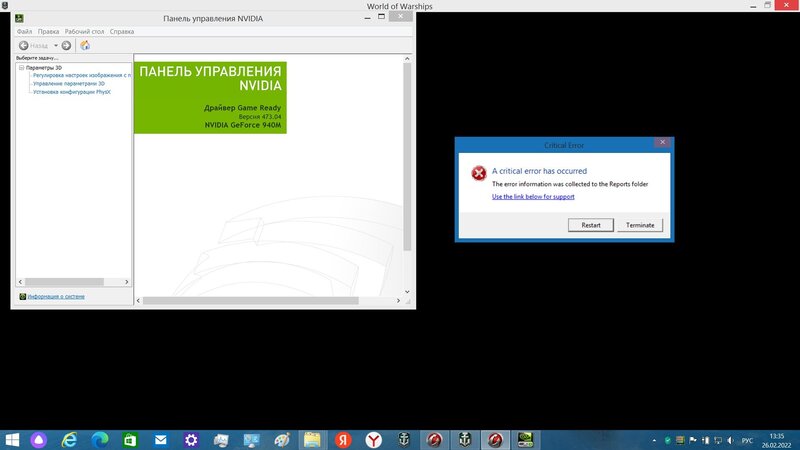Click Terminate in the Critical Error dialog

640,225
